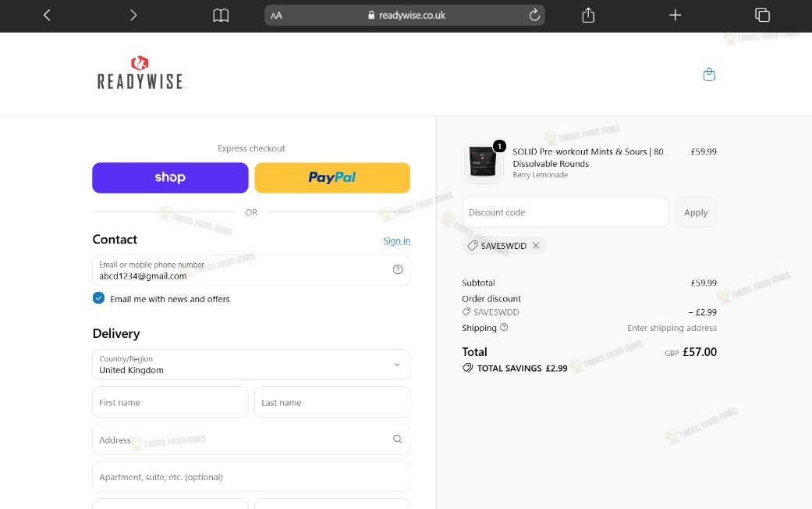Click the Contact heading
The height and width of the screenshot is (509, 812).
point(115,239)
